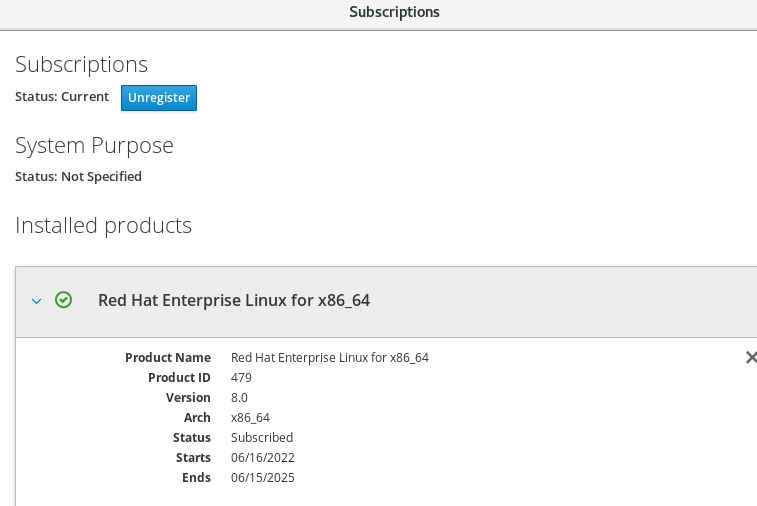Click the Status value Subscribed
The image size is (757, 506).
tap(262, 437)
